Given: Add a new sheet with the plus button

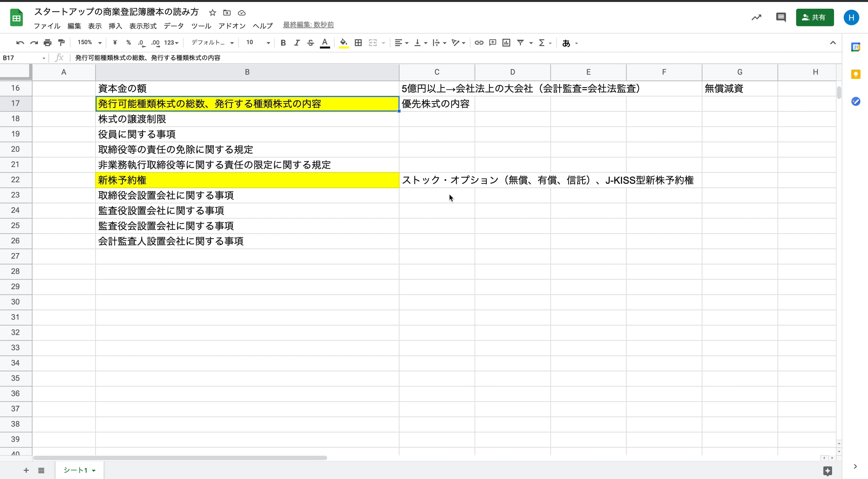Looking at the screenshot, I should pyautogui.click(x=26, y=470).
